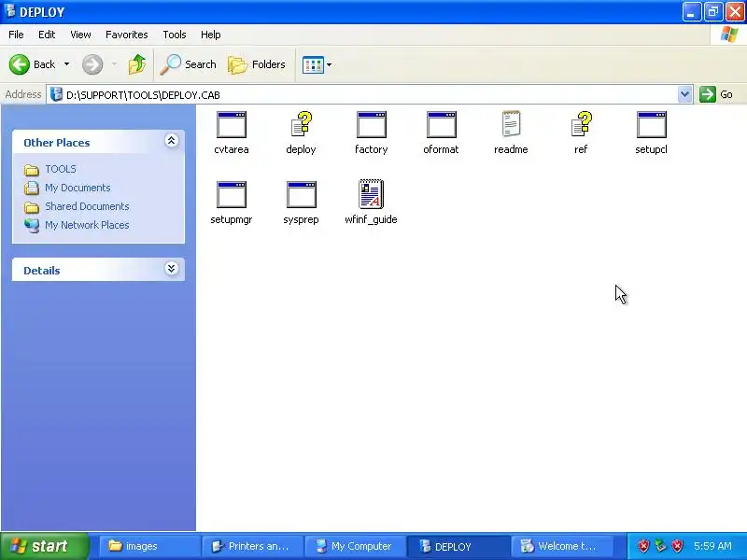
Task: Click the Views toolbar icon
Action: [313, 64]
